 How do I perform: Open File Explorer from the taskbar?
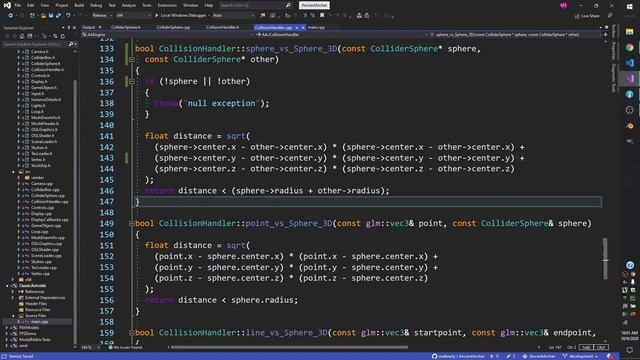tap(629, 32)
